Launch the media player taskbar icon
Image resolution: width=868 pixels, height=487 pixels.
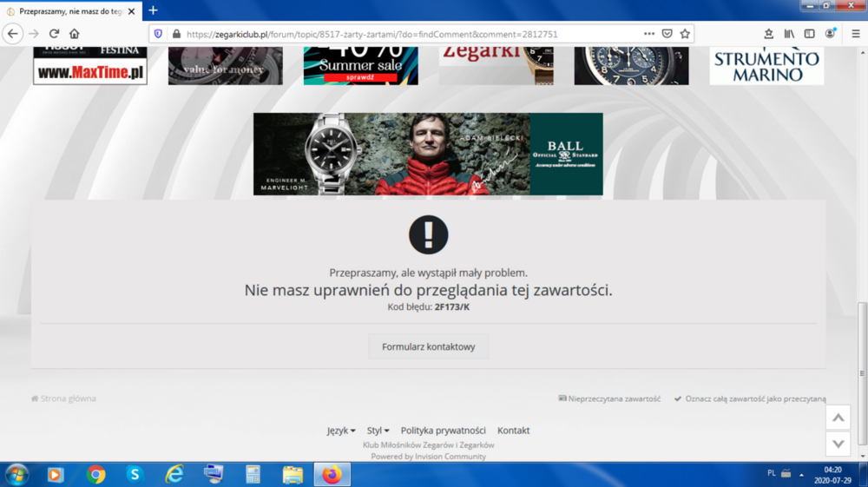(55, 475)
